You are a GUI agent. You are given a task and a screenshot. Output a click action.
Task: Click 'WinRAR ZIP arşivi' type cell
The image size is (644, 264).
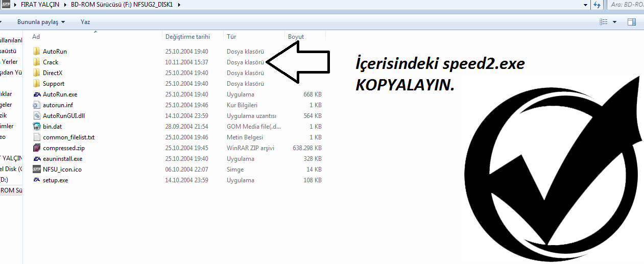pyautogui.click(x=250, y=148)
